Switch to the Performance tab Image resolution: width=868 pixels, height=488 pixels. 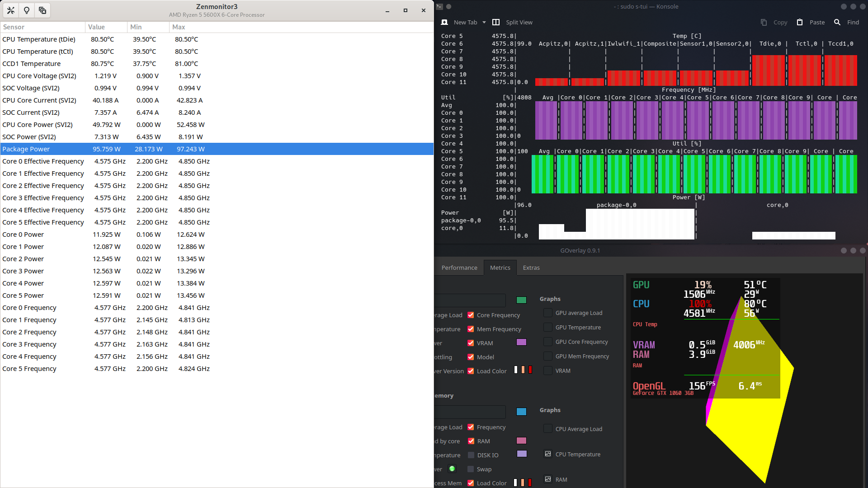(x=459, y=267)
